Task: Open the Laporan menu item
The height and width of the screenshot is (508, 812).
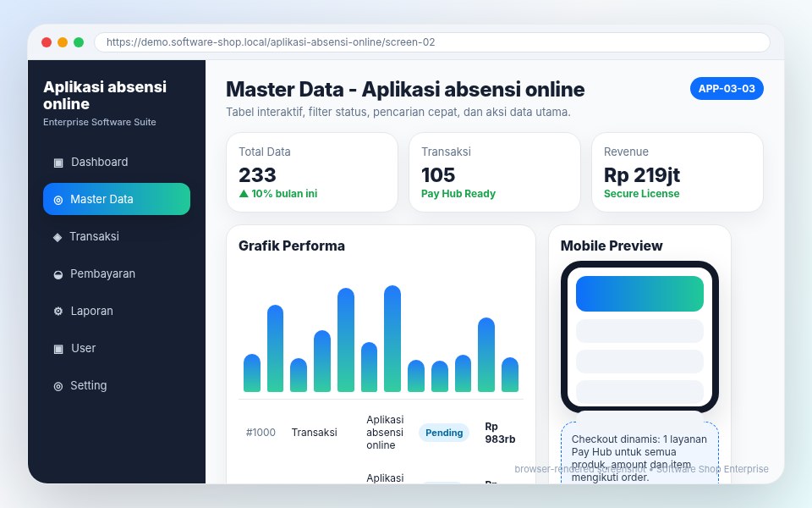Action: coord(117,311)
